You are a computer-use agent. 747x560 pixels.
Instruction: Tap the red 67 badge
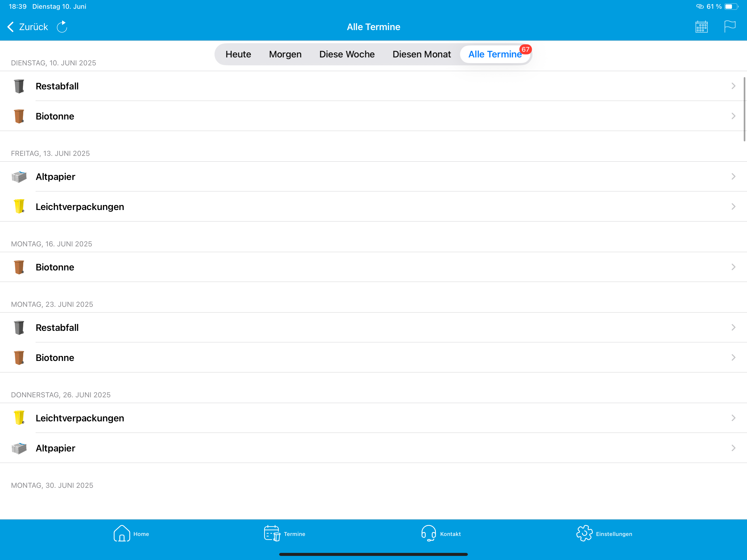coord(526,49)
